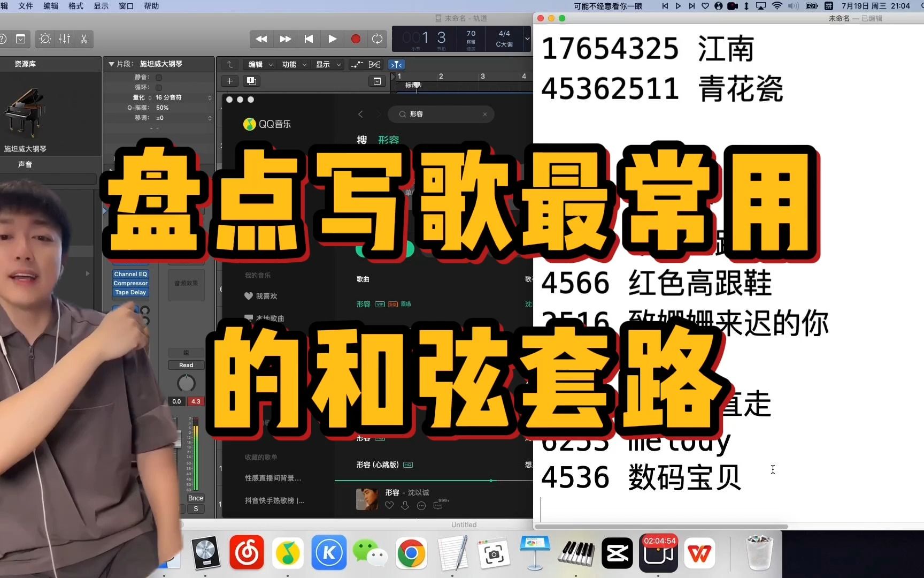Click the QQ音乐 playback progress bar
This screenshot has height=578, width=924.
click(x=434, y=481)
